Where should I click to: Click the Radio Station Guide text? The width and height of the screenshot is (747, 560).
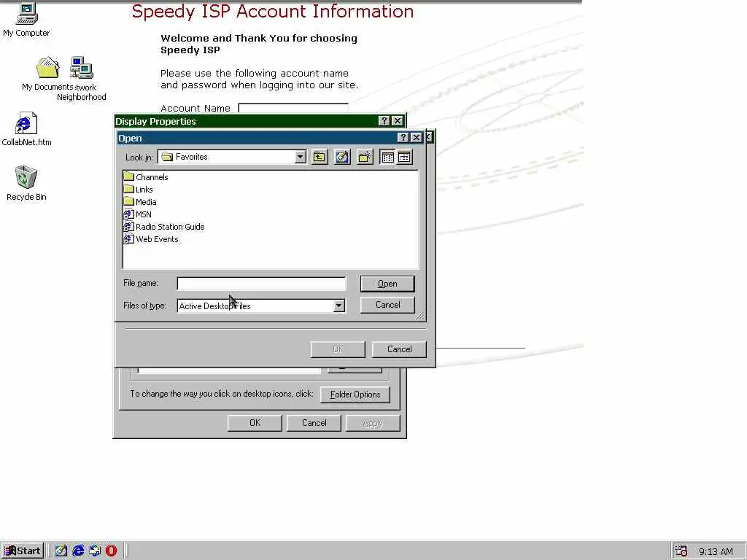(170, 227)
